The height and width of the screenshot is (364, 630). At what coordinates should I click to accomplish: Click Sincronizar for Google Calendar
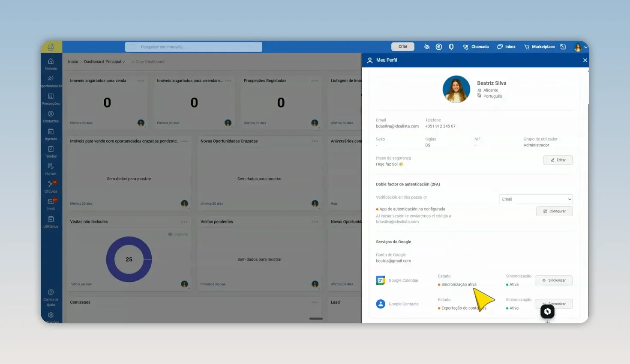(554, 280)
